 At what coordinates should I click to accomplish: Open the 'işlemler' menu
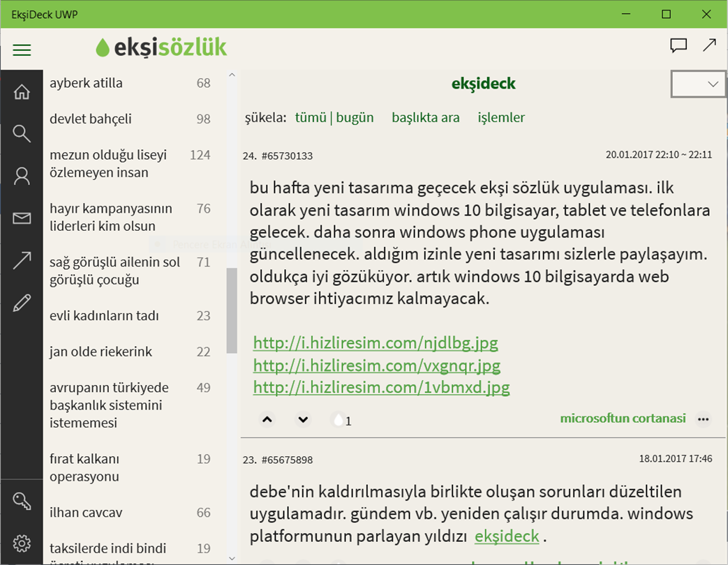pyautogui.click(x=501, y=117)
